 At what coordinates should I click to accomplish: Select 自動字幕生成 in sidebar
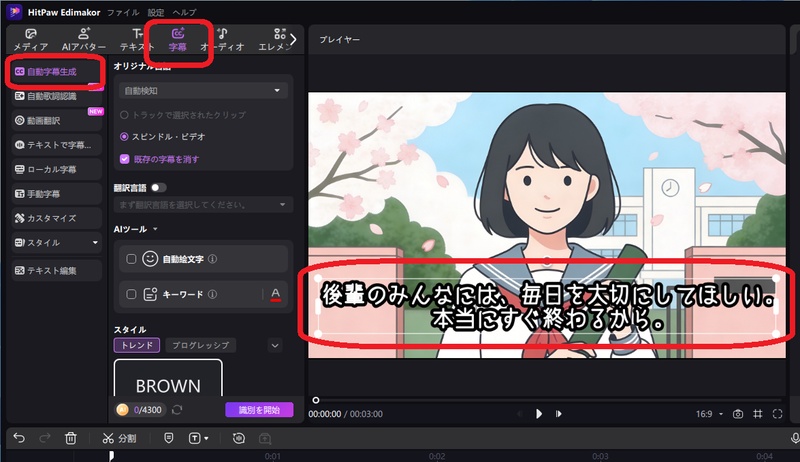coord(56,72)
